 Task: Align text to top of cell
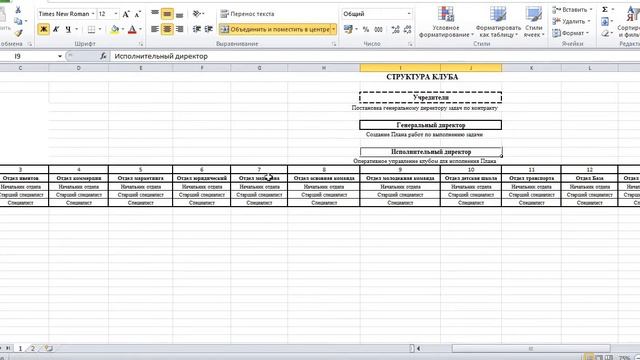click(x=155, y=14)
